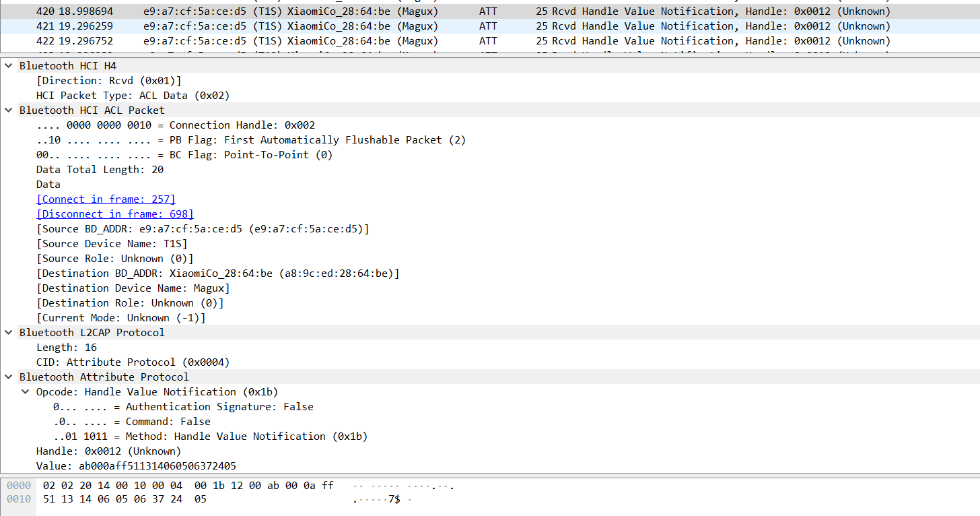
Task: Select the Method: Handle Value Notification row
Action: tap(211, 437)
